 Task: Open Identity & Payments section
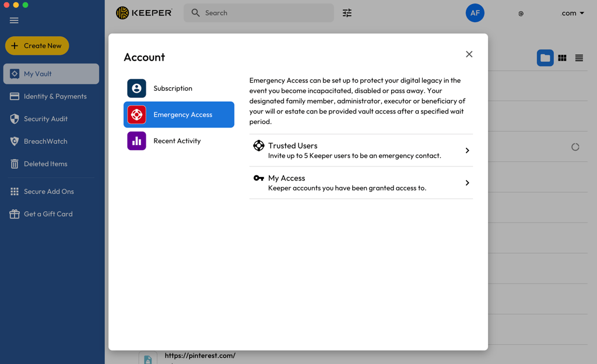click(51, 96)
